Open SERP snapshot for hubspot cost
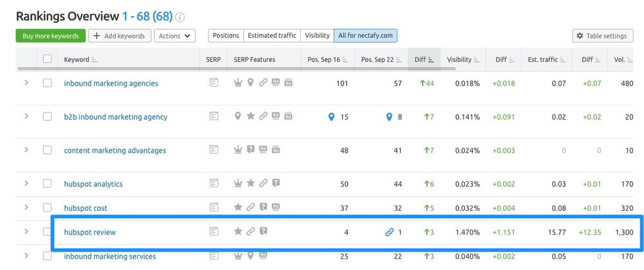The width and height of the screenshot is (644, 270). [214, 208]
